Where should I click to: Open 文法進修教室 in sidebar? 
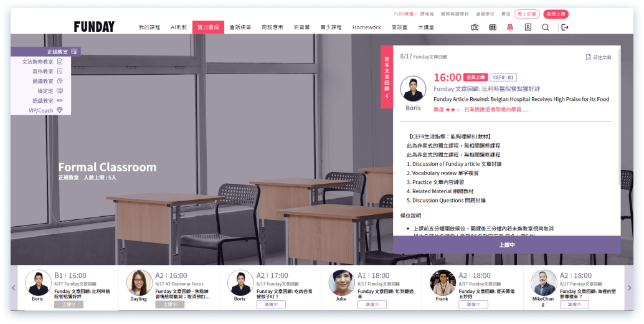pyautogui.click(x=42, y=62)
